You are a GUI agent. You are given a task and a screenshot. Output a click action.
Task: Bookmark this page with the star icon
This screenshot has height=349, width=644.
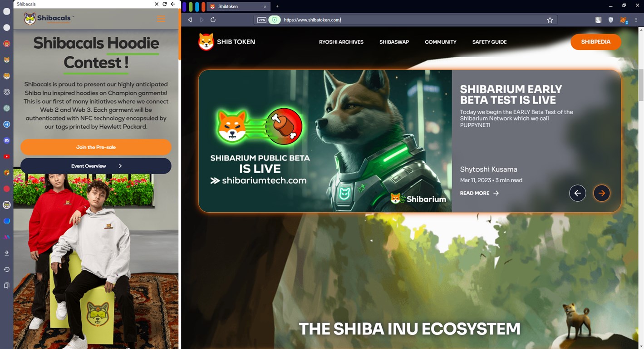click(550, 20)
